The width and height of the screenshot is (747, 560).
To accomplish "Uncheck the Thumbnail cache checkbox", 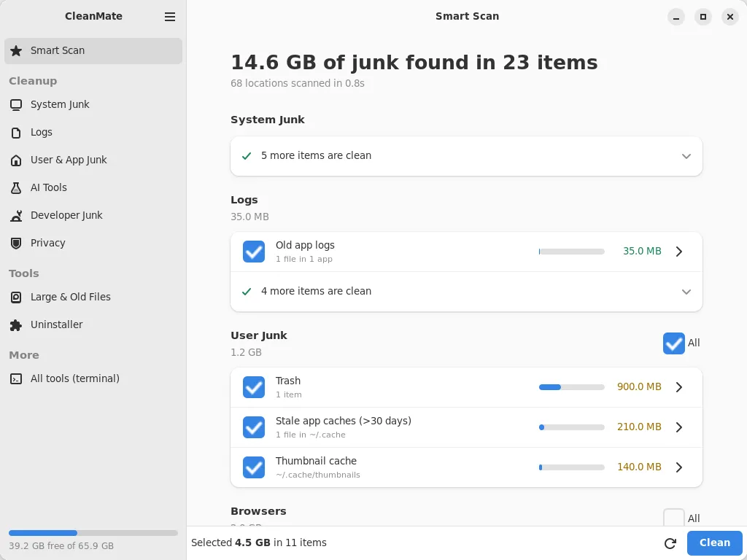I will click(x=253, y=467).
